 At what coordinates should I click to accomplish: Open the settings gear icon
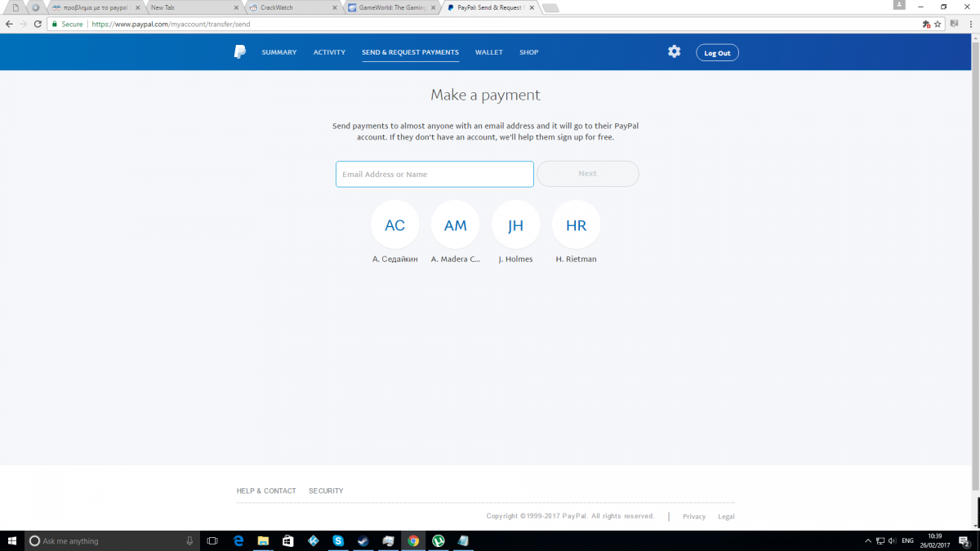[x=674, y=51]
